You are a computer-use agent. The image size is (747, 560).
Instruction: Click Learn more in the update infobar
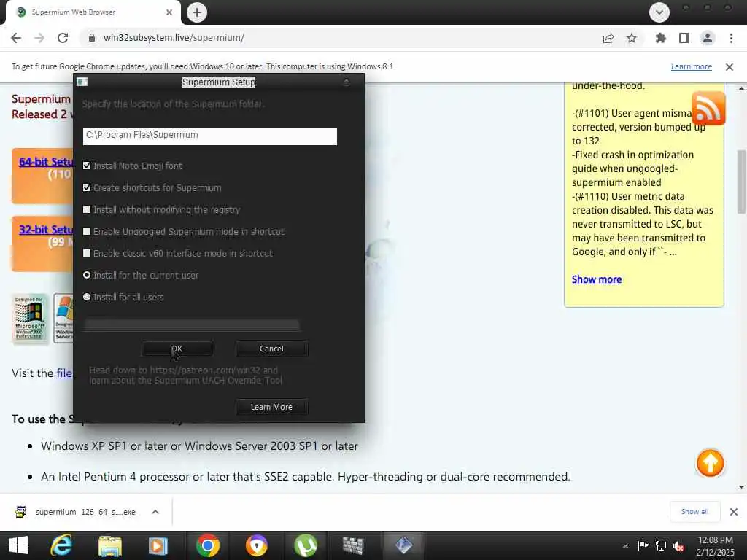click(x=692, y=66)
